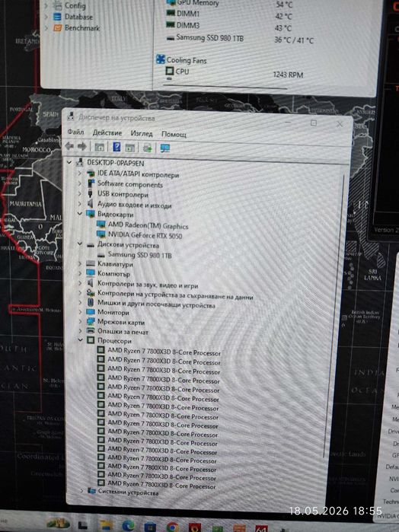Open Microsoft Store from the taskbar

point(150,527)
